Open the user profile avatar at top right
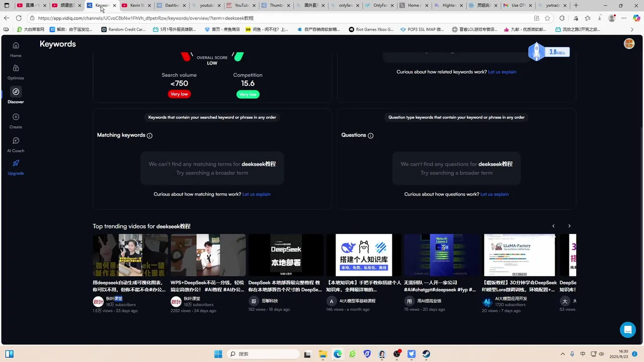644x362 pixels. pyautogui.click(x=629, y=43)
